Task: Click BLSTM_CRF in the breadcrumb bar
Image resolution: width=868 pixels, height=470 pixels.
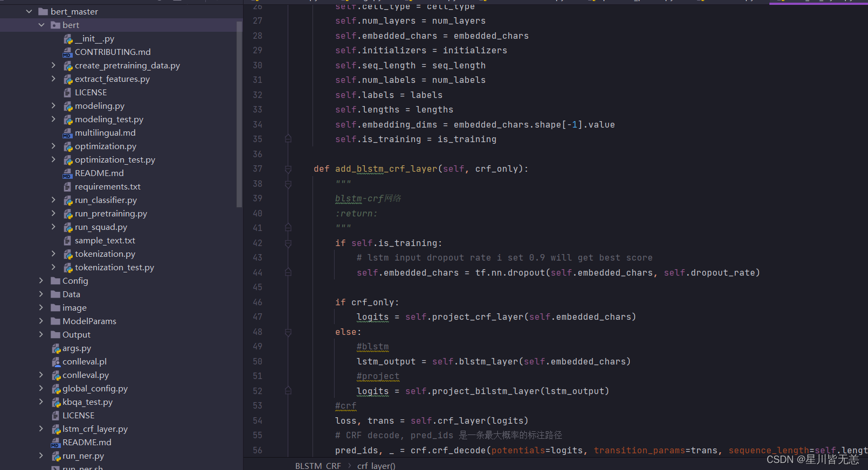Action: click(x=318, y=466)
